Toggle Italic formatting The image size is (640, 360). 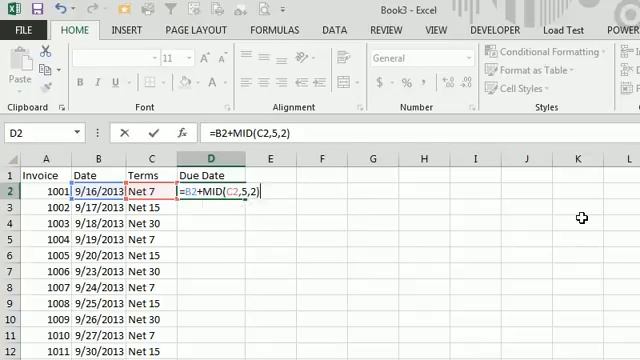click(x=98, y=82)
